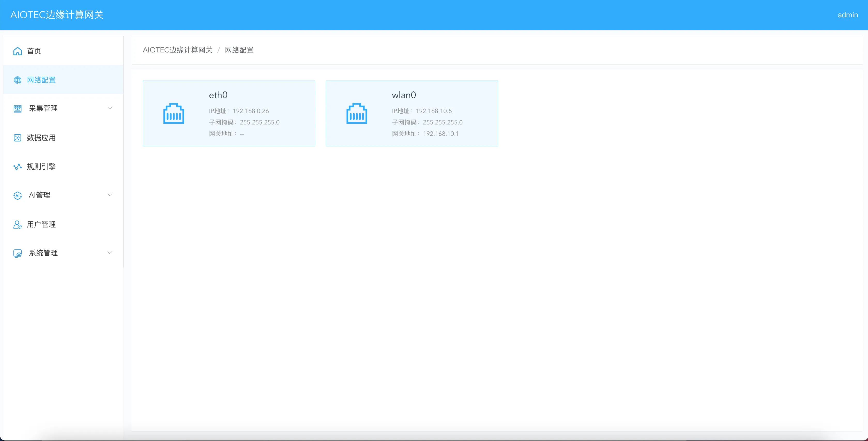Click the 用户管理 user icon
This screenshot has width=868, height=441.
pos(18,225)
